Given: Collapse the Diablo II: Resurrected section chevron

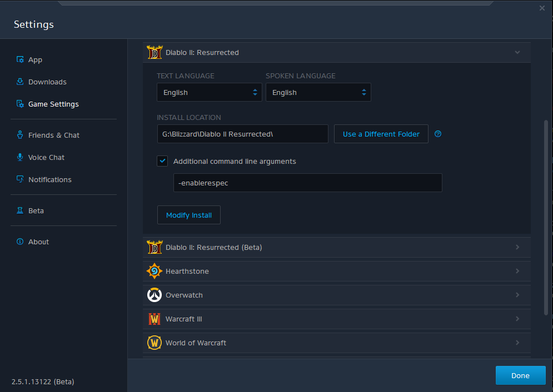Looking at the screenshot, I should (517, 53).
